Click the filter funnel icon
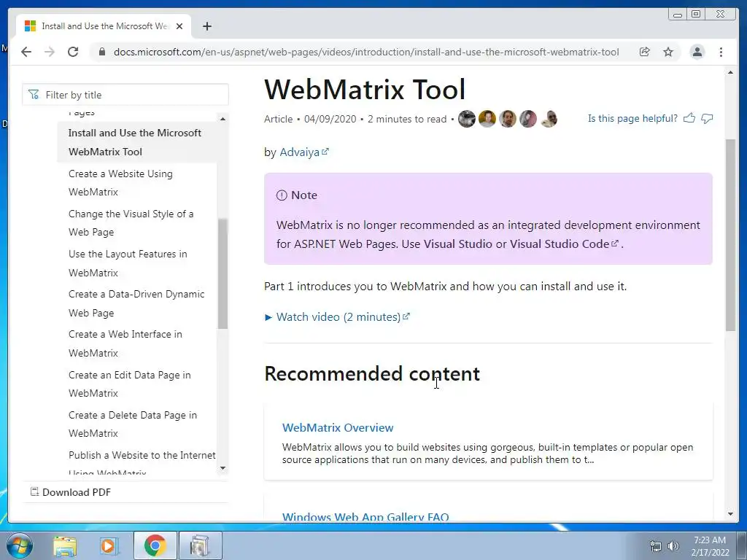This screenshot has width=747, height=560. point(34,95)
